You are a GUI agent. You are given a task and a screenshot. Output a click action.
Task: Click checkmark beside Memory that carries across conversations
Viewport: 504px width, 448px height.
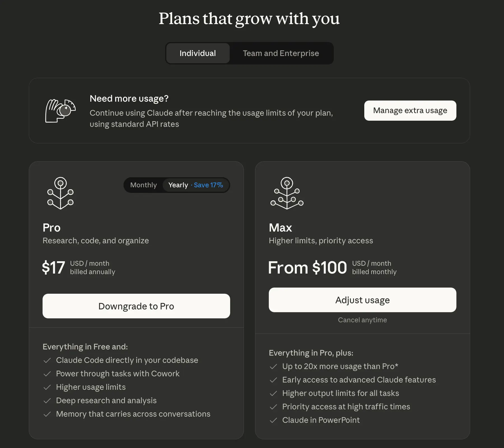tap(47, 414)
